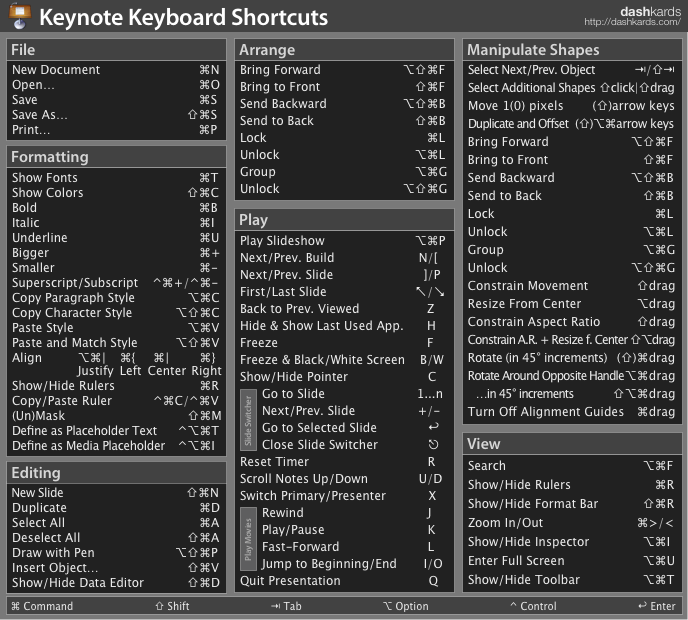Click the Keynote podium icon
Image resolution: width=688 pixels, height=620 pixels.
click(x=20, y=16)
